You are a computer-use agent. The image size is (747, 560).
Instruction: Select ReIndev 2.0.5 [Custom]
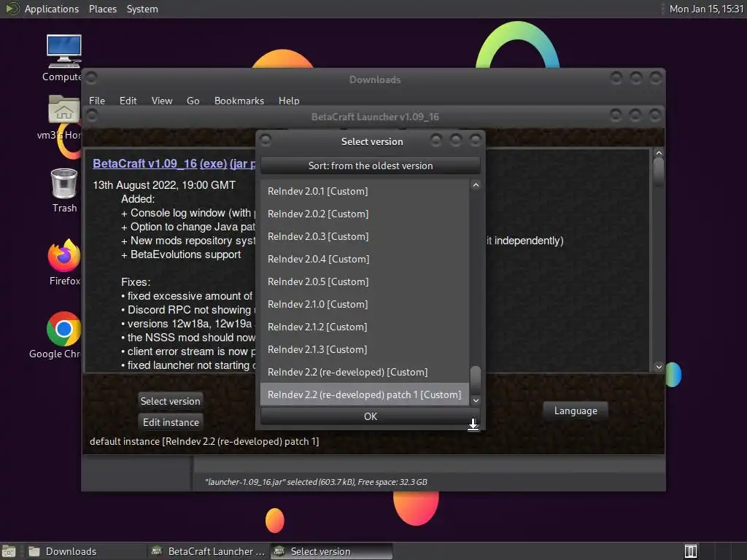365,281
